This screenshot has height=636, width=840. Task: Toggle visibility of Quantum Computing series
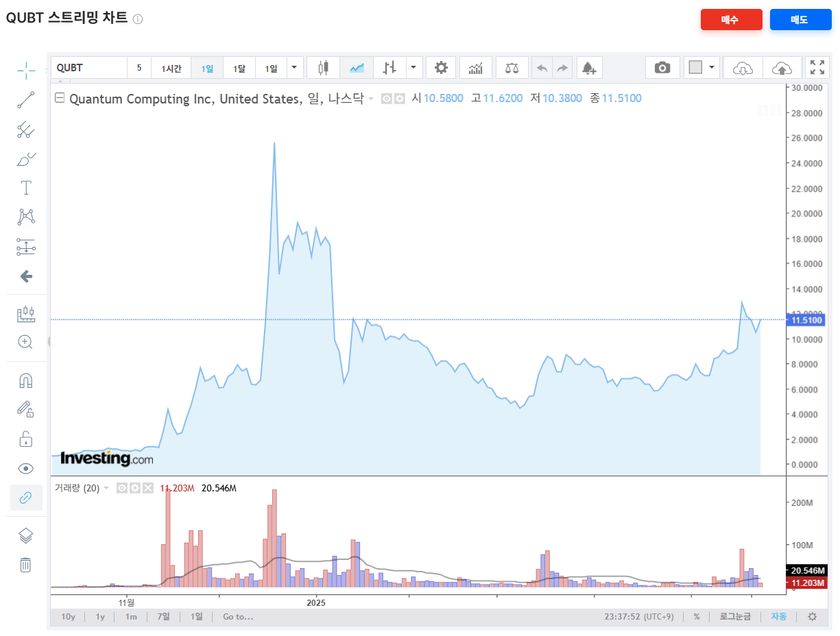(387, 99)
